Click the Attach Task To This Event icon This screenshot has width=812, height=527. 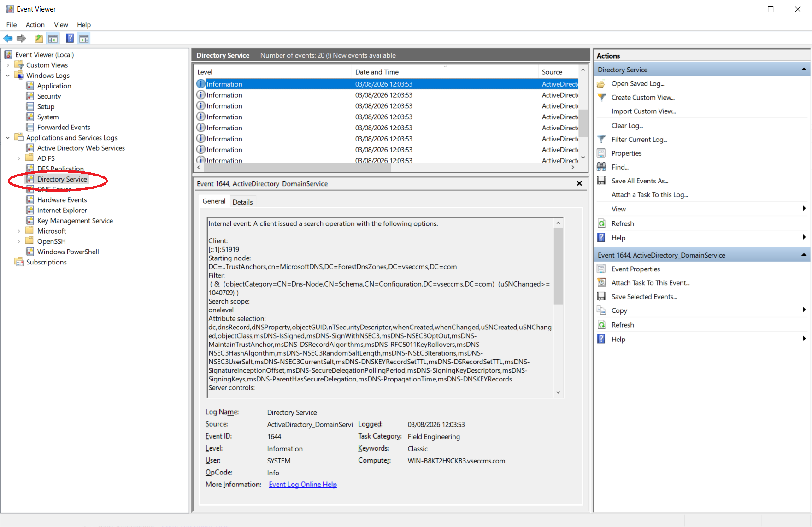(x=601, y=283)
